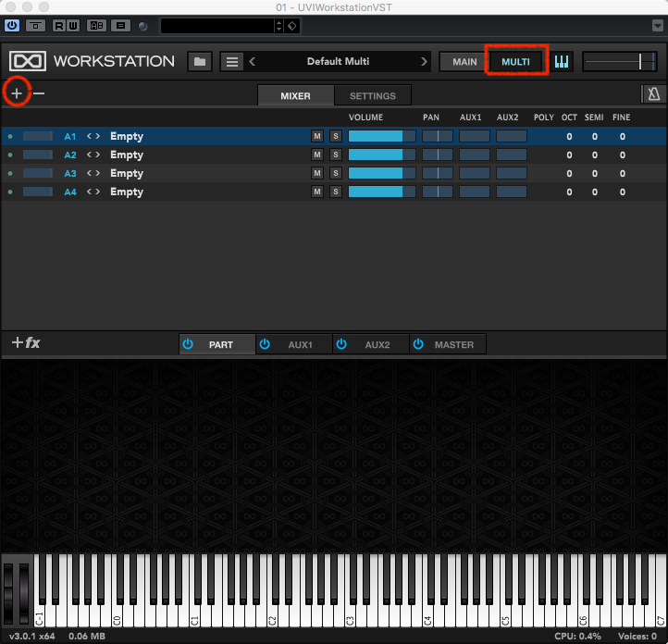Go to previous multi preset
This screenshot has height=644, width=668.
(253, 62)
